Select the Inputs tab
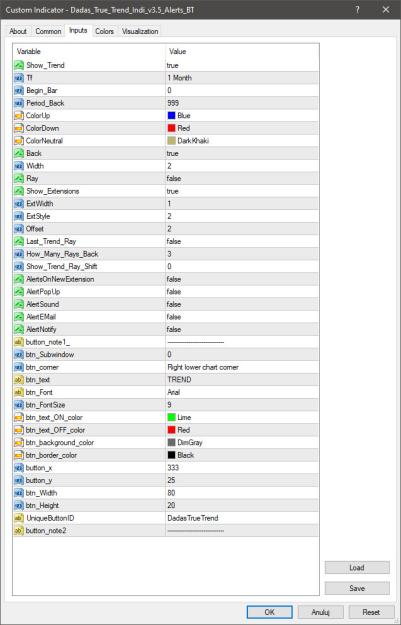 (x=78, y=31)
